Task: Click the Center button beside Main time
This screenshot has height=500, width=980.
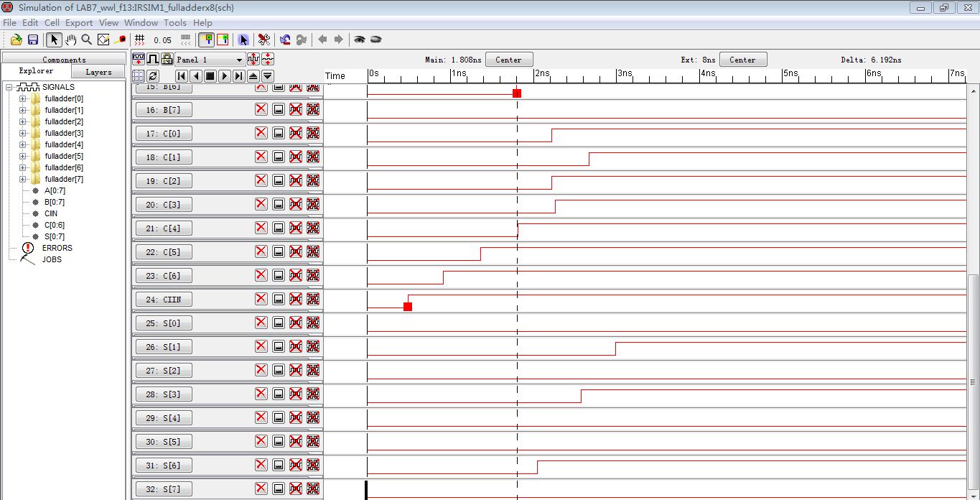Action: [x=508, y=60]
